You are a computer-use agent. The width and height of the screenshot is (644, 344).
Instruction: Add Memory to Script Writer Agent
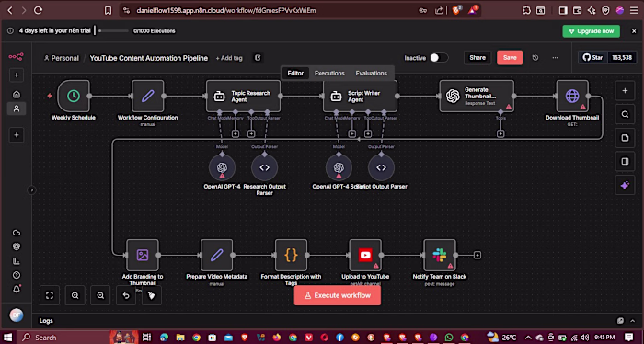click(352, 133)
